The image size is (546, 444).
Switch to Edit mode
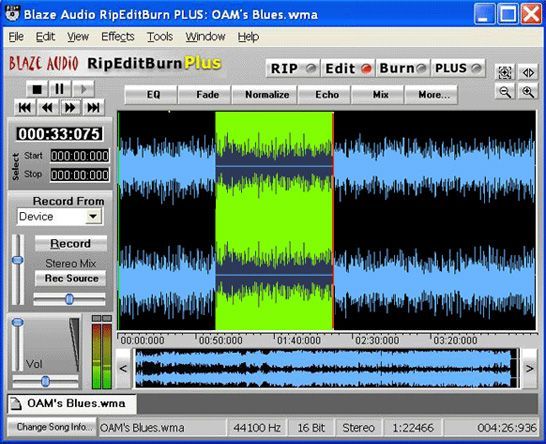(x=348, y=68)
